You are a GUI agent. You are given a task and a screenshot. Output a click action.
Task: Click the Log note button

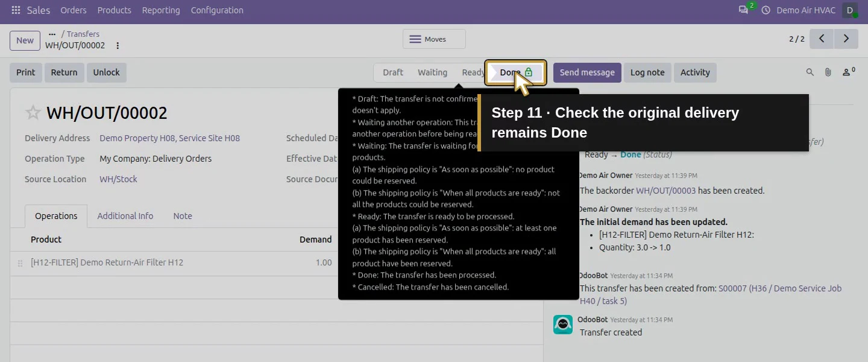(x=647, y=72)
